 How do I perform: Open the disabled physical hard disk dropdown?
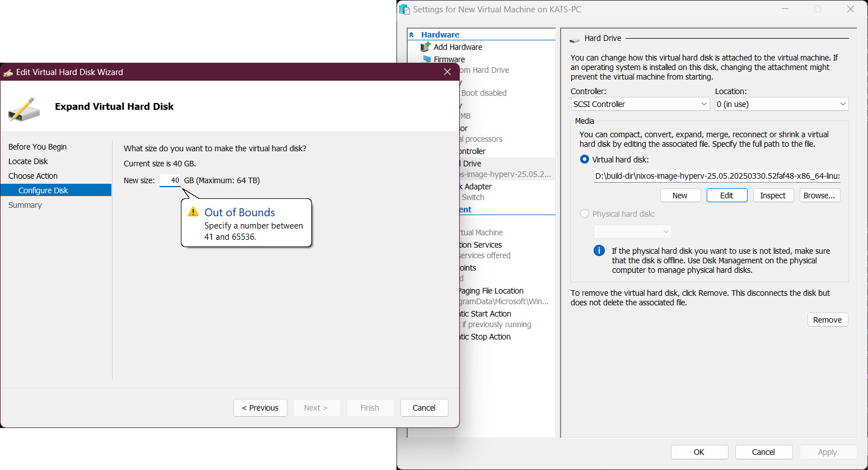point(633,231)
